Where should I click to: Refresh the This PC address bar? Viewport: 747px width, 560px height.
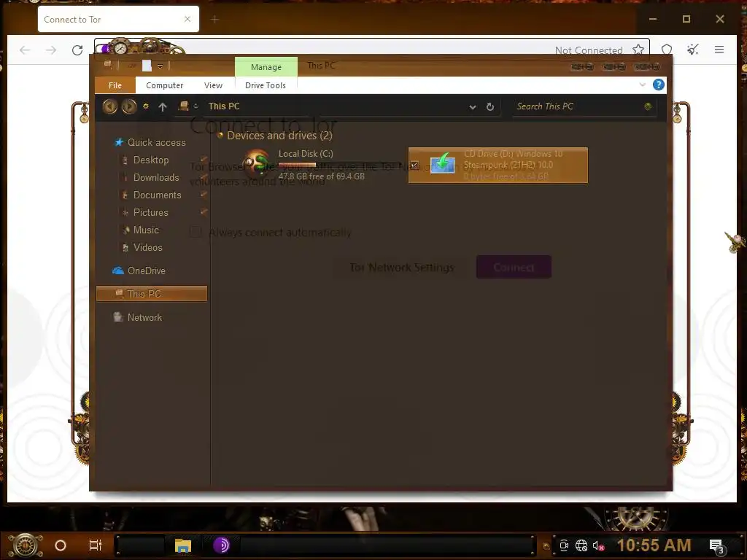pyautogui.click(x=489, y=106)
